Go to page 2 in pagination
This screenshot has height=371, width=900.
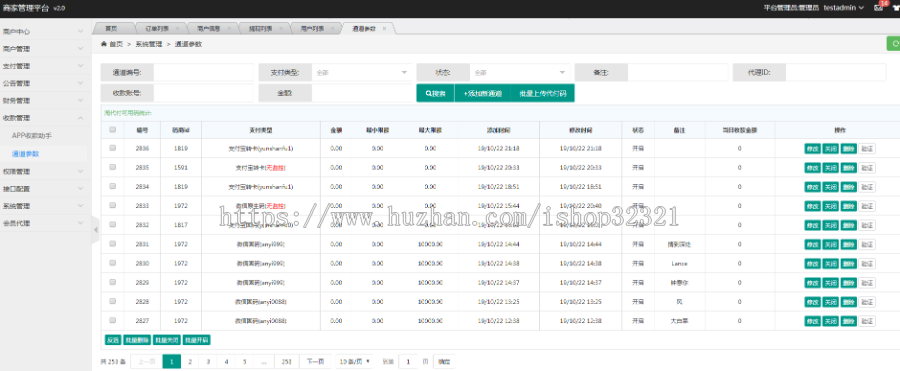point(190,361)
